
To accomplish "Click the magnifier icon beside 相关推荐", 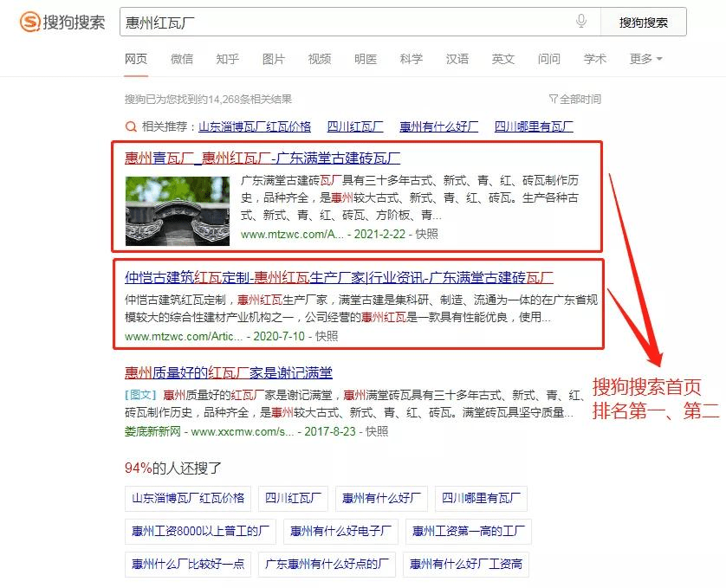I will 131,126.
